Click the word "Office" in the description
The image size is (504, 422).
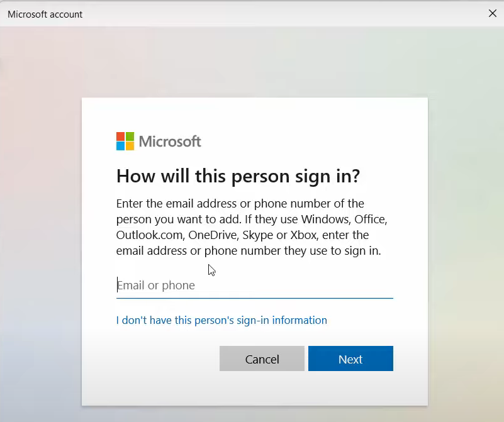point(372,219)
